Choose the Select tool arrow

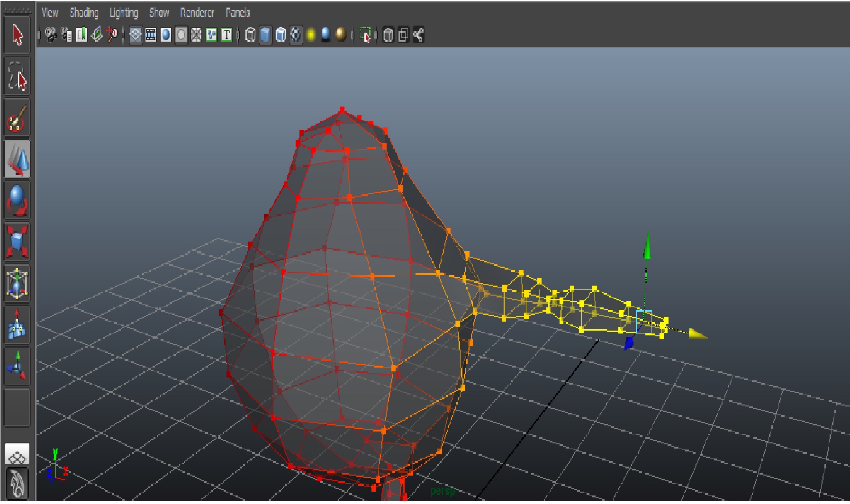tap(18, 35)
